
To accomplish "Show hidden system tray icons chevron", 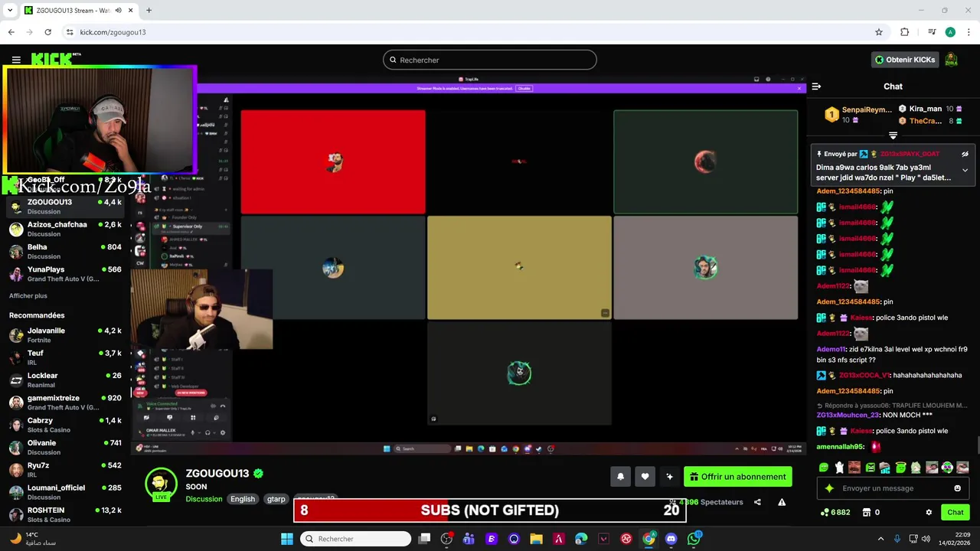I will [x=880, y=539].
